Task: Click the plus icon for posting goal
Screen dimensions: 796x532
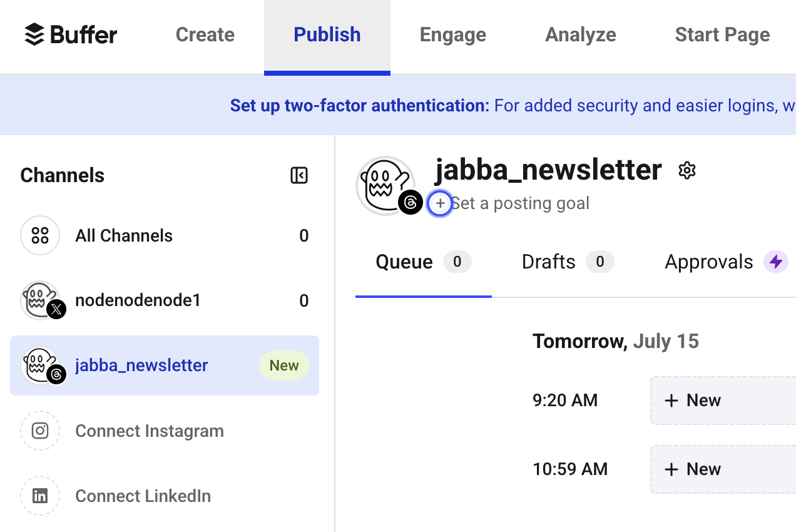Action: 440,203
